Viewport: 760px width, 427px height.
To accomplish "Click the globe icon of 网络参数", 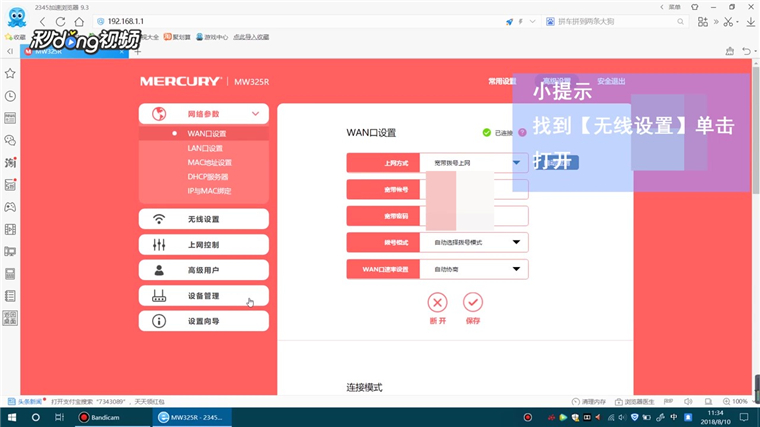I will 159,114.
